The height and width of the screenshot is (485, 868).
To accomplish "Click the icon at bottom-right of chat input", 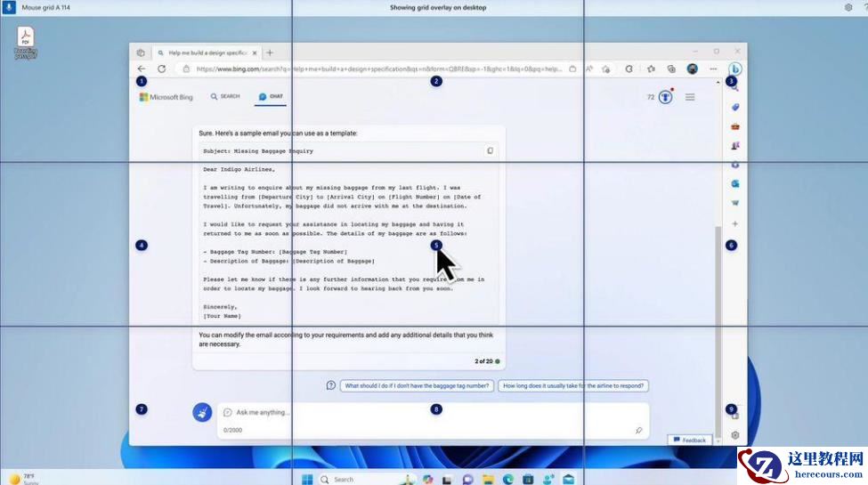I will pos(638,430).
